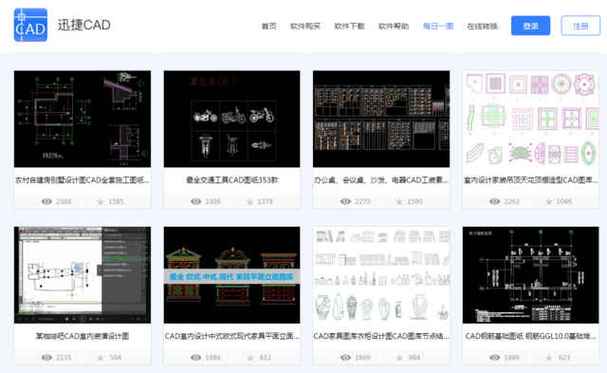Open the 在线转换 nav item
This screenshot has height=373, width=607.
[482, 26]
